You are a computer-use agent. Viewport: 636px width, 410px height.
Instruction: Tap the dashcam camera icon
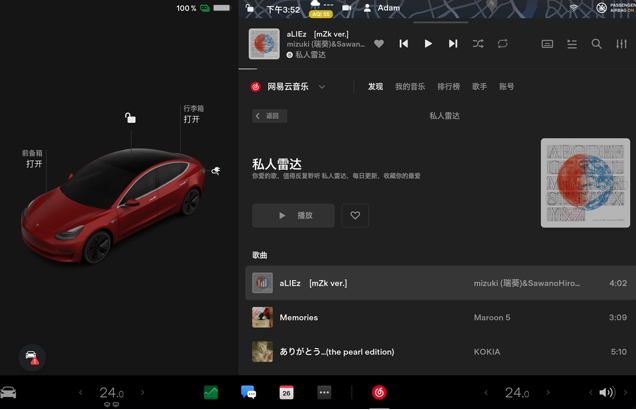347,8
